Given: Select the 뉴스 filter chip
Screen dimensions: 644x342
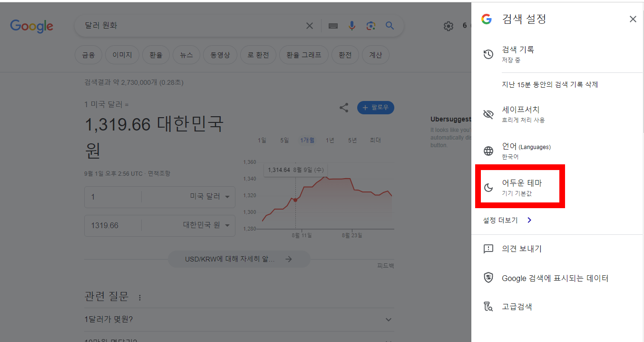Looking at the screenshot, I should tap(186, 55).
